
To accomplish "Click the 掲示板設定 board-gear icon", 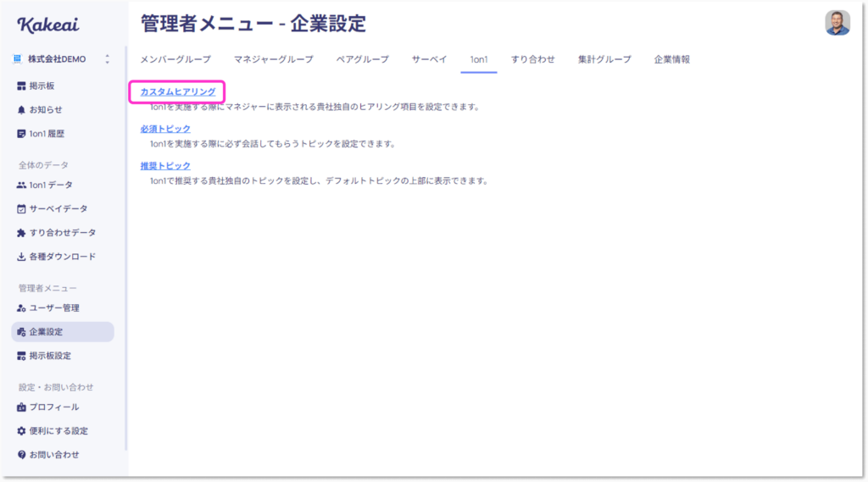I will 21,355.
